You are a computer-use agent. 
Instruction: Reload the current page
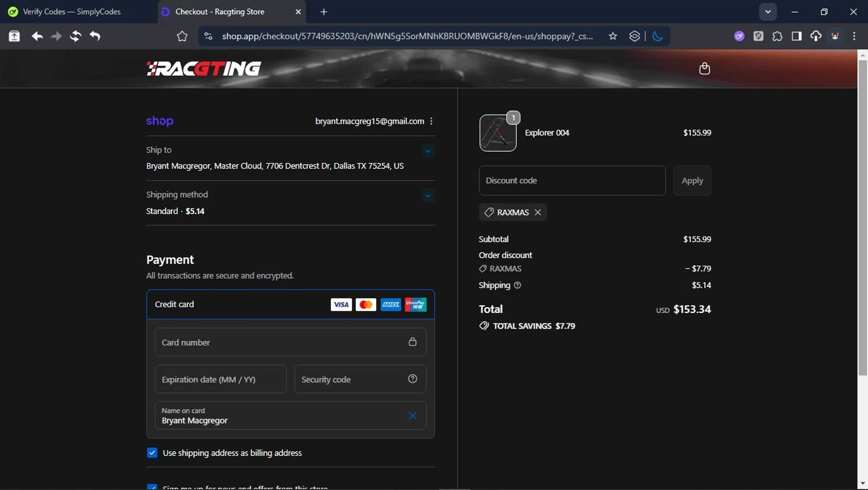75,36
